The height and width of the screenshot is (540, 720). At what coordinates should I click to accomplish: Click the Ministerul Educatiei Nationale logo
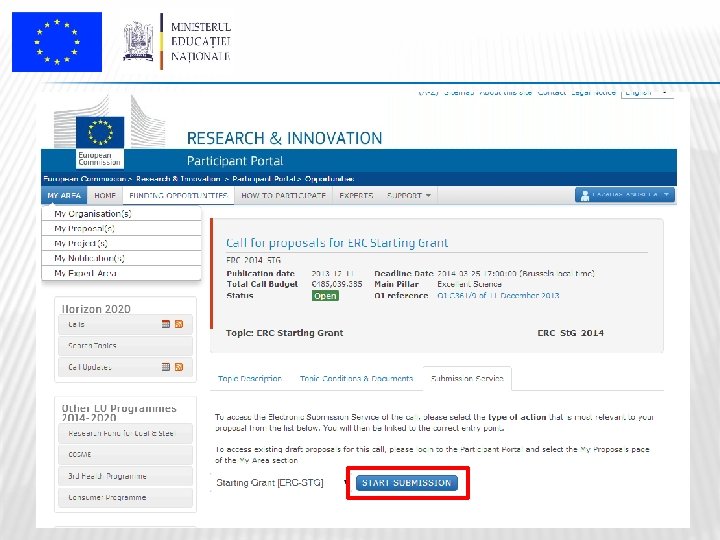coord(177,41)
